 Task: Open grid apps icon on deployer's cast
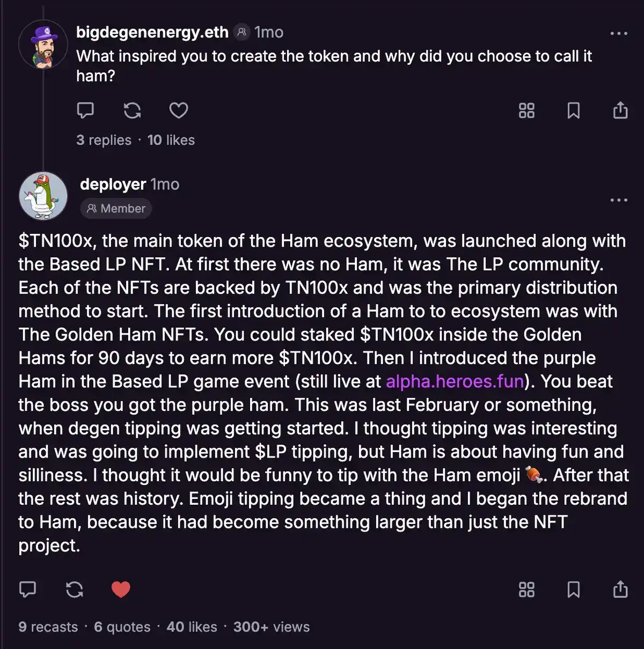click(526, 589)
